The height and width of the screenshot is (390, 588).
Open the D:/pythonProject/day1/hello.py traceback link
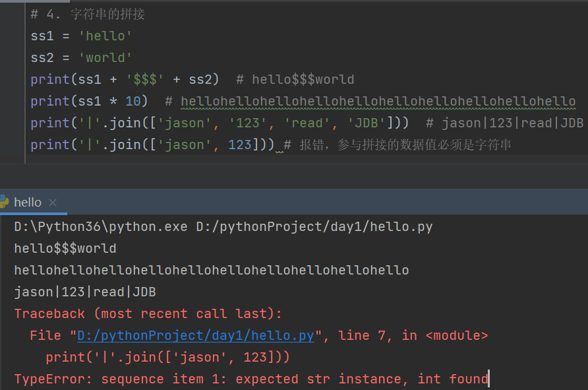(x=195, y=336)
